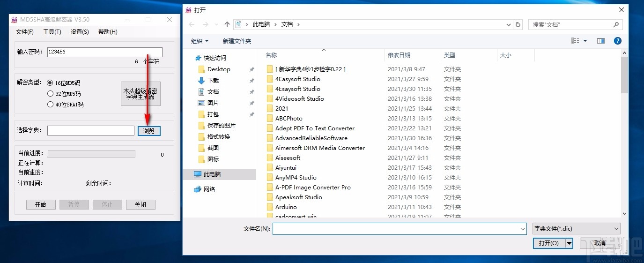Open the 组织 dropdown menu

click(200, 41)
